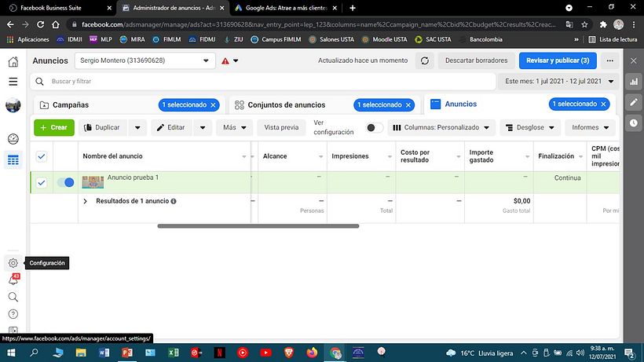Screen dimensions: 644x362
Task: Uncheck the Anuncio prueba 1 row checkbox
Action: (x=42, y=183)
